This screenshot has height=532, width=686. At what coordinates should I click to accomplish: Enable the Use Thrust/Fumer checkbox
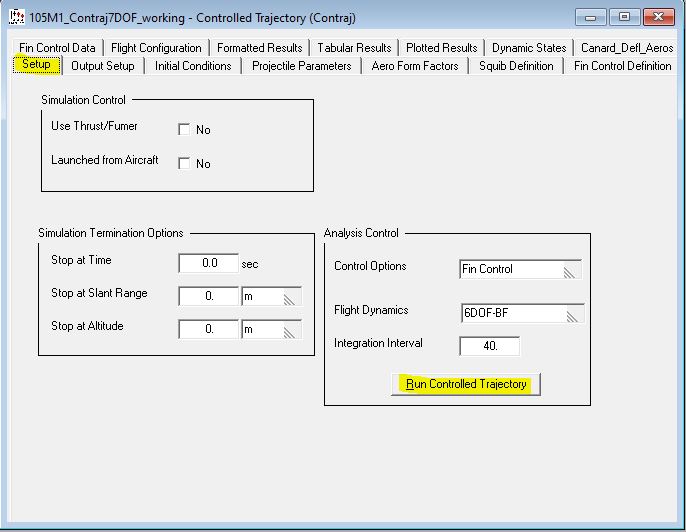pos(184,129)
